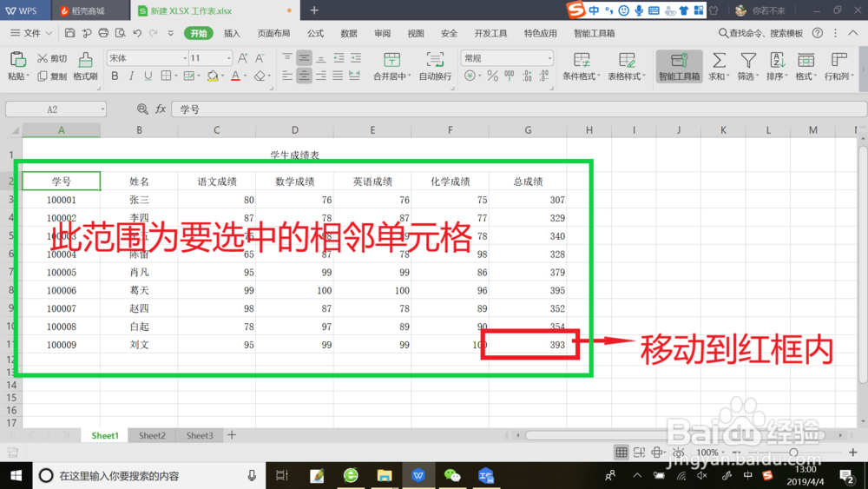Screen dimensions: 868x489
Task: Open the font size dropdown 11
Action: [210, 58]
